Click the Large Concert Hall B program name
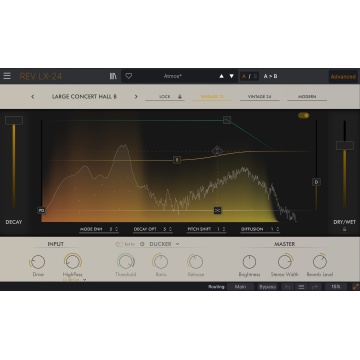The width and height of the screenshot is (360, 360). pos(84,97)
